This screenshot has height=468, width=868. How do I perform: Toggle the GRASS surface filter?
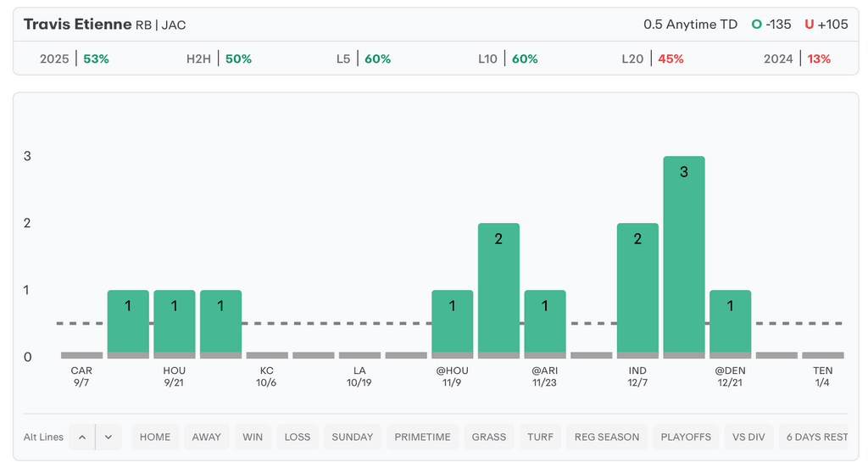pyautogui.click(x=489, y=437)
